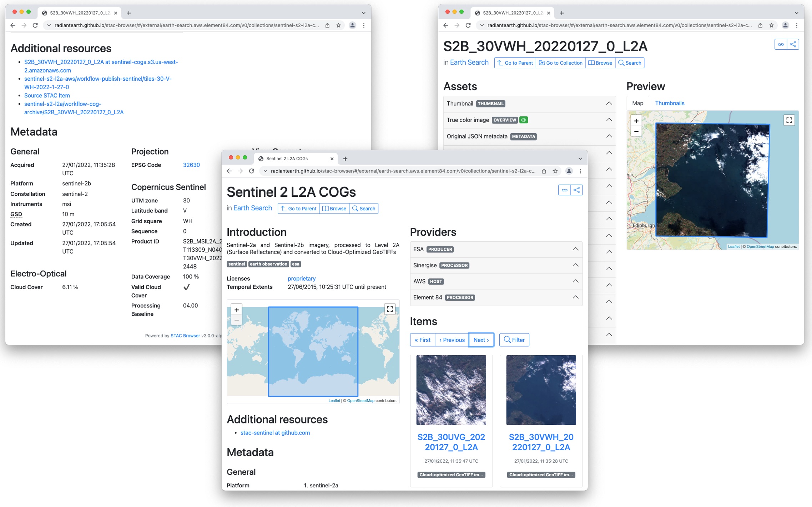Click the map zoom in button
The width and height of the screenshot is (812, 507).
tap(236, 310)
